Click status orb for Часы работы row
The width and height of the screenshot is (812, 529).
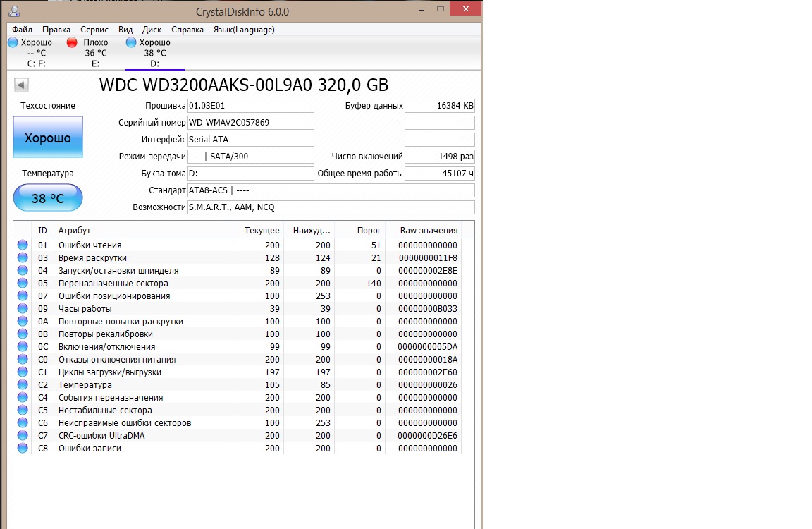click(x=23, y=308)
